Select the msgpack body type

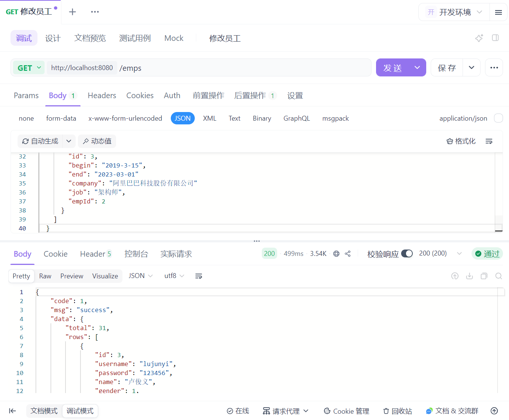point(336,118)
